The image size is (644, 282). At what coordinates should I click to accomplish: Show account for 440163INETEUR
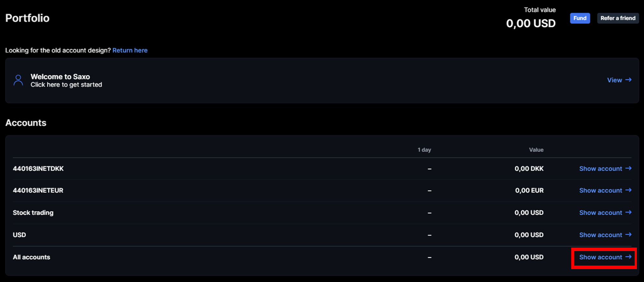point(601,191)
